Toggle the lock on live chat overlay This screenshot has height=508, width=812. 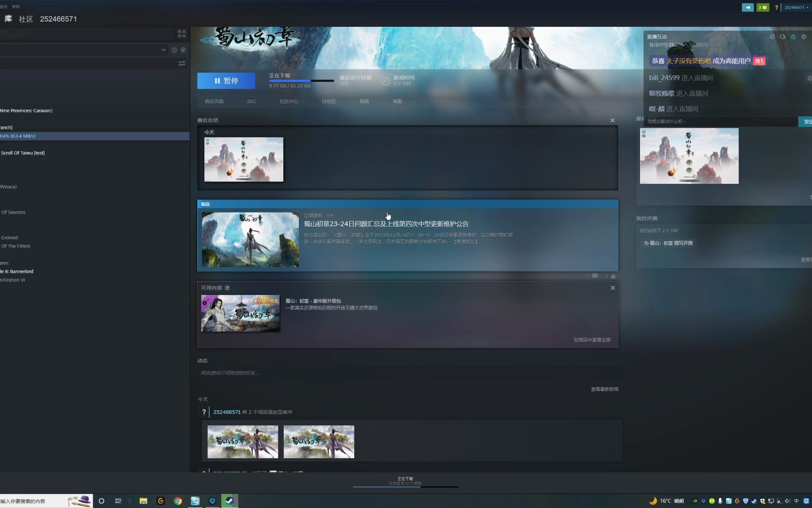[x=793, y=37]
